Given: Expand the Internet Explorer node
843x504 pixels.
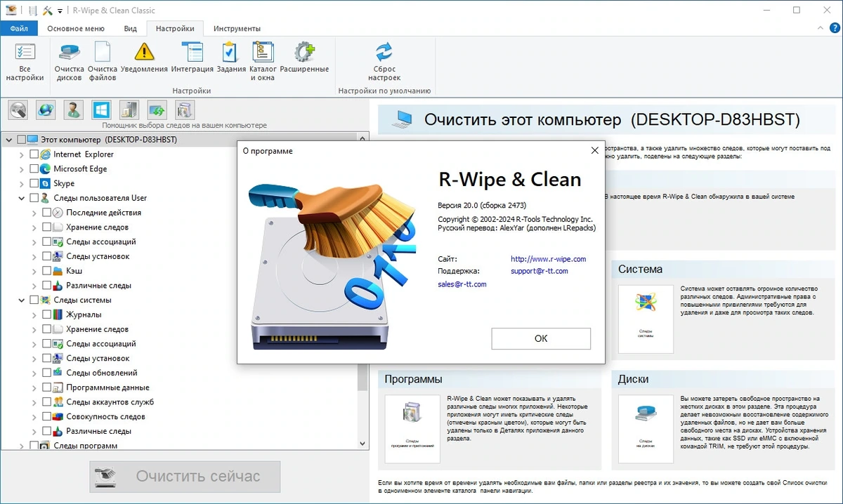Looking at the screenshot, I should [22, 154].
